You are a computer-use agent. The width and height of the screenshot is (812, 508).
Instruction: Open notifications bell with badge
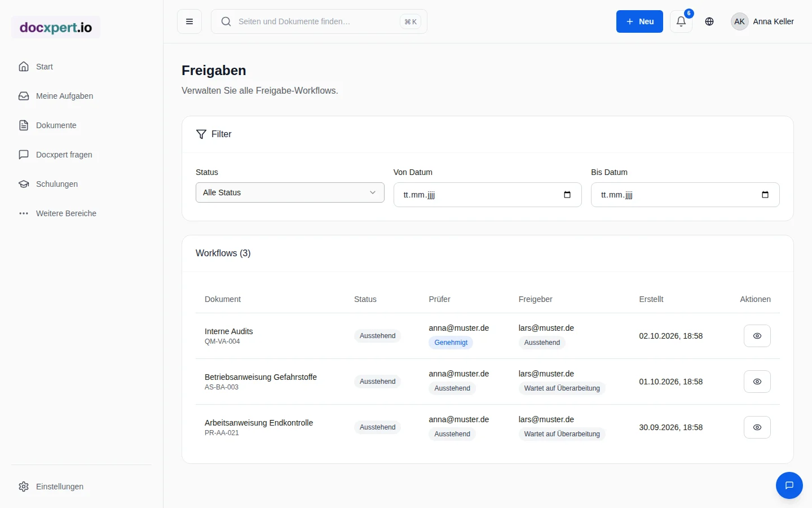tap(681, 21)
